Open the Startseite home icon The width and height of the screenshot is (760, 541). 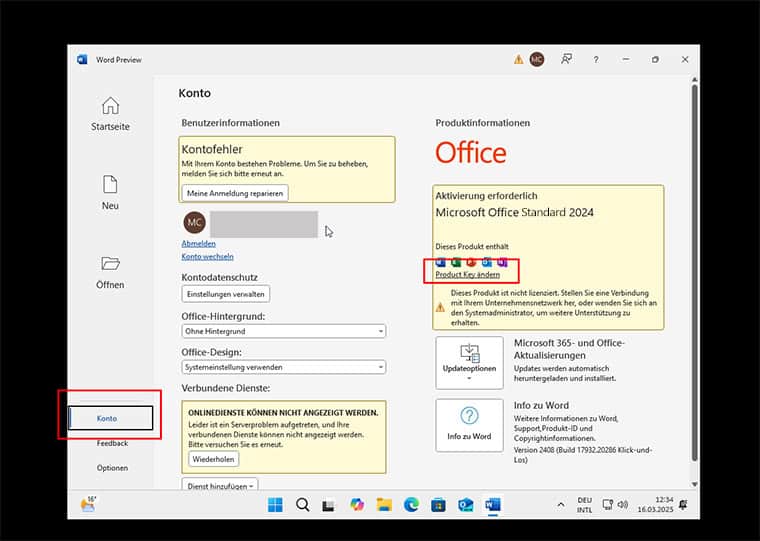pos(110,106)
